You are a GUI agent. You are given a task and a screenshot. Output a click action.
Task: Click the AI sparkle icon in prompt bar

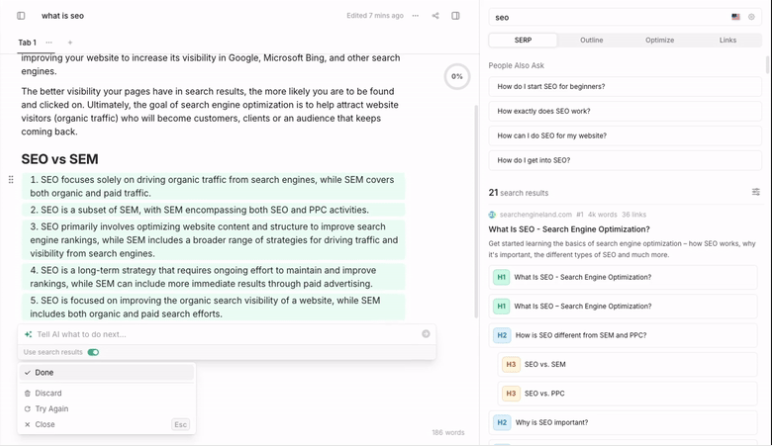pyautogui.click(x=28, y=334)
